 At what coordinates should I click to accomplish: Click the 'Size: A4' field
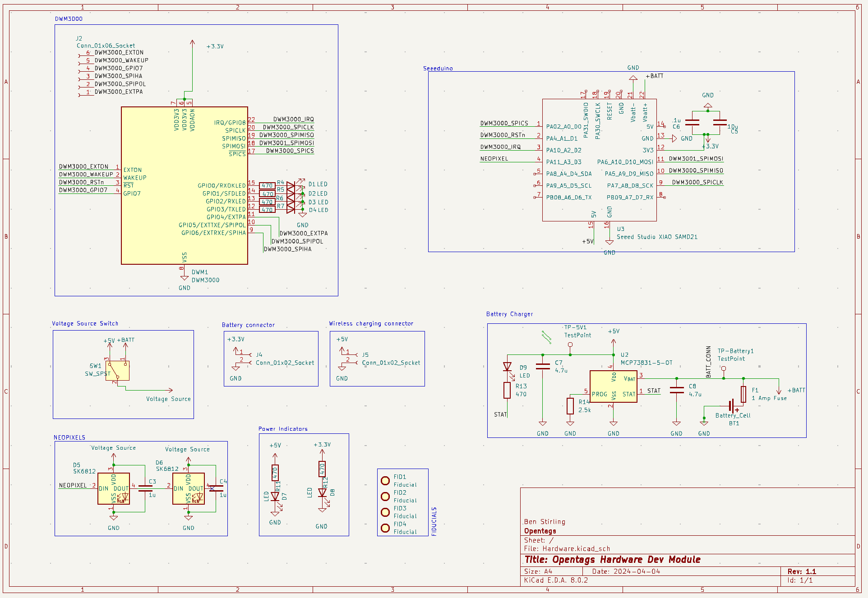pyautogui.click(x=538, y=571)
